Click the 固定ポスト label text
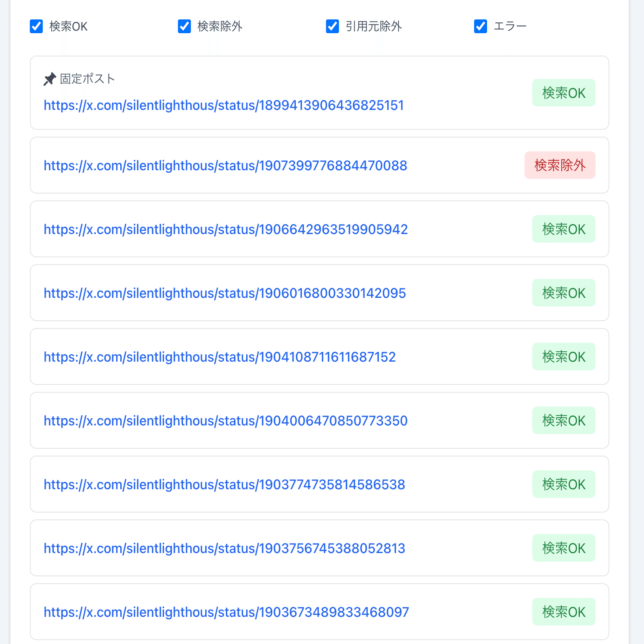Screen dimensions: 644x644 click(88, 79)
